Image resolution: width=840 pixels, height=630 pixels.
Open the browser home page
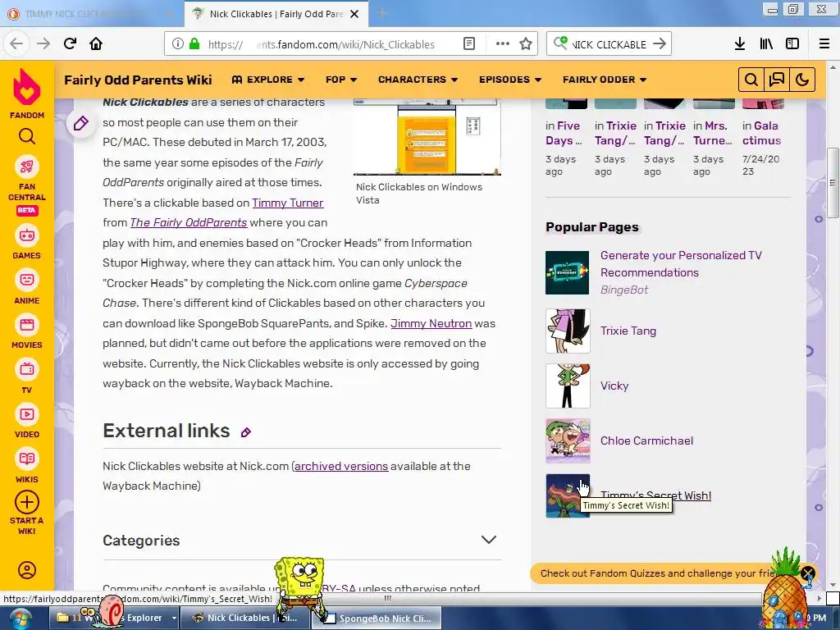click(x=96, y=43)
